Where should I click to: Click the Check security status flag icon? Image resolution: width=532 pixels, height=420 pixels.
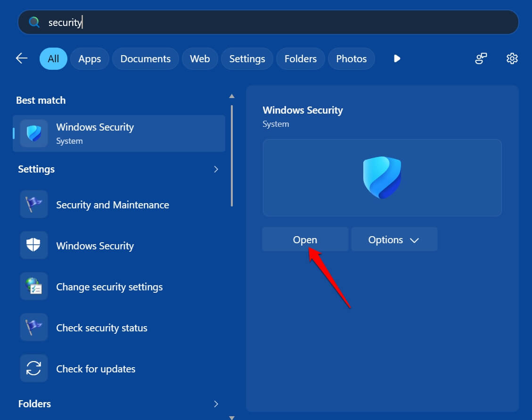pyautogui.click(x=34, y=327)
